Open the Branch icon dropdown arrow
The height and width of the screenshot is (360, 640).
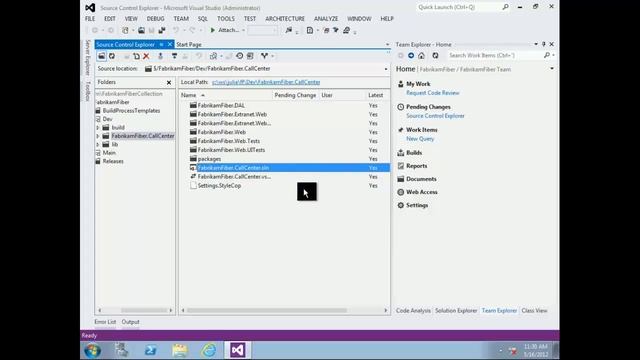pyautogui.click(x=272, y=56)
